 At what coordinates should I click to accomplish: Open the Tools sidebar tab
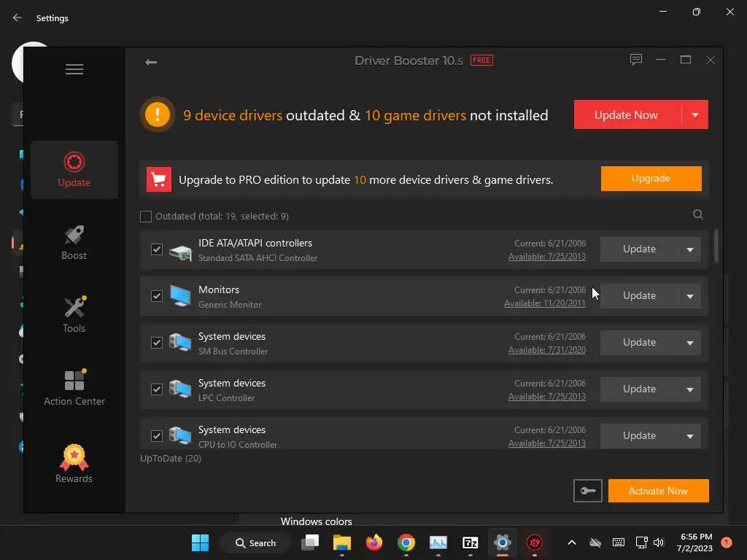click(x=74, y=315)
